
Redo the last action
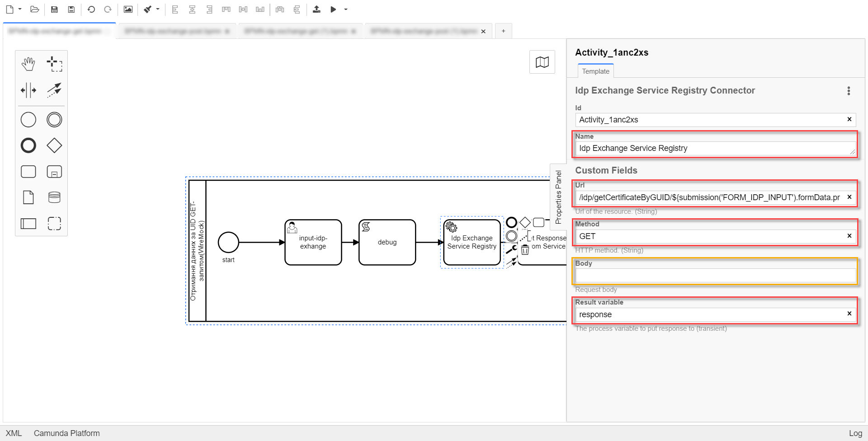(108, 9)
